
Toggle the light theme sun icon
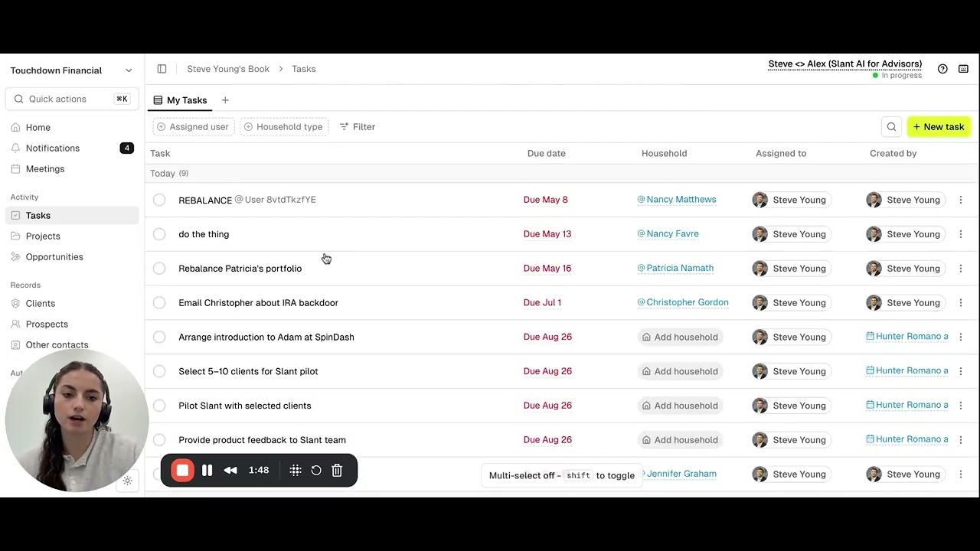coord(128,481)
